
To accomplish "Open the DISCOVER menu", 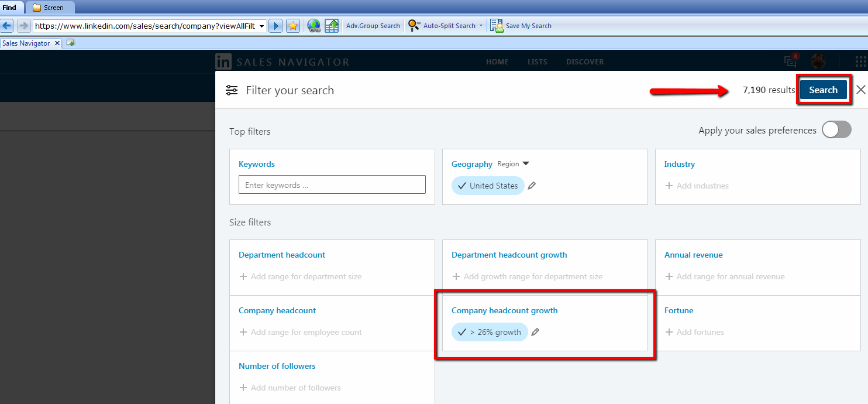I will (x=585, y=61).
